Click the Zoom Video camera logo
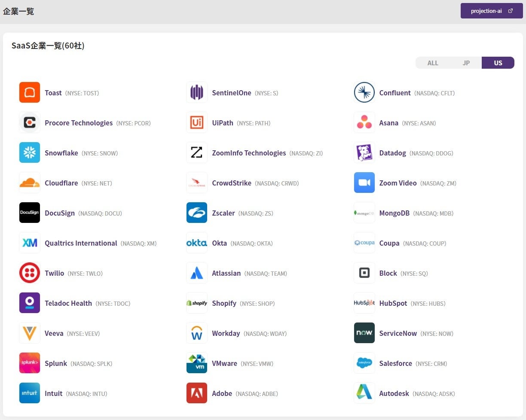526x420 pixels. [364, 183]
